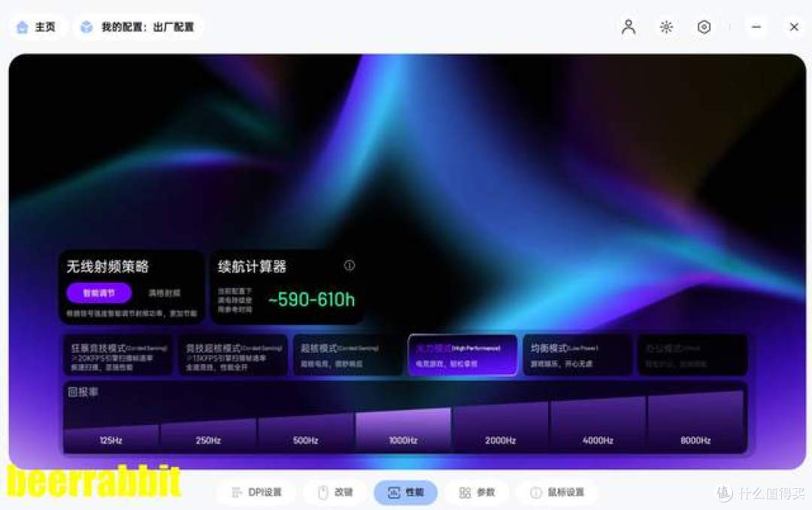Choose the dimmed office mode card

point(693,355)
